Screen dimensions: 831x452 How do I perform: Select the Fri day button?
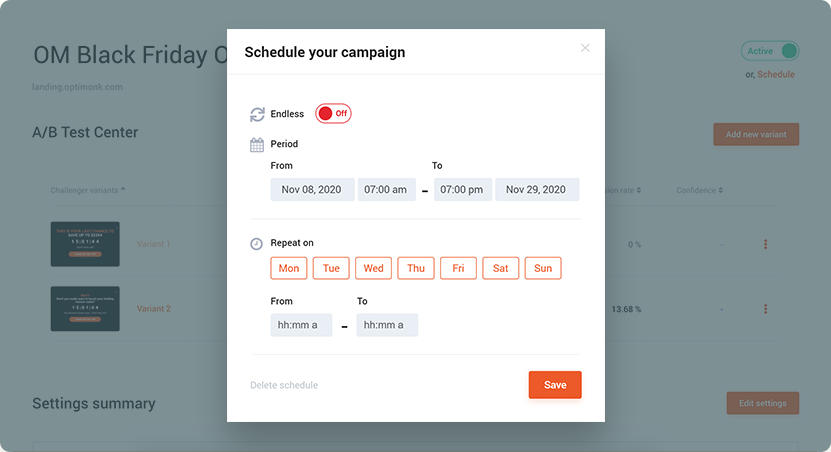pyautogui.click(x=458, y=268)
